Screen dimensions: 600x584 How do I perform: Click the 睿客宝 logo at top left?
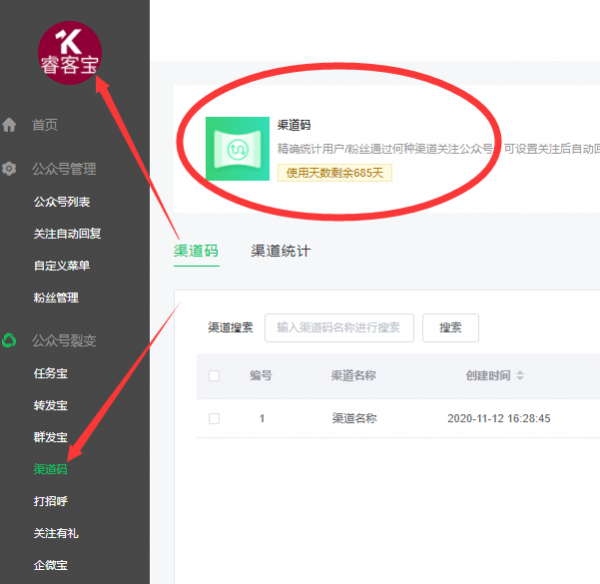point(70,51)
